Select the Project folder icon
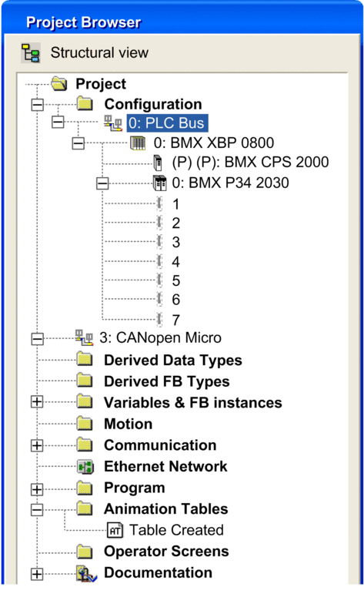The image size is (364, 594). [59, 83]
